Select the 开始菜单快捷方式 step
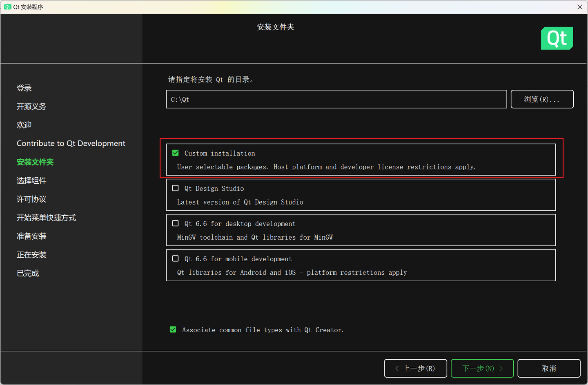The image size is (588, 385). click(46, 217)
